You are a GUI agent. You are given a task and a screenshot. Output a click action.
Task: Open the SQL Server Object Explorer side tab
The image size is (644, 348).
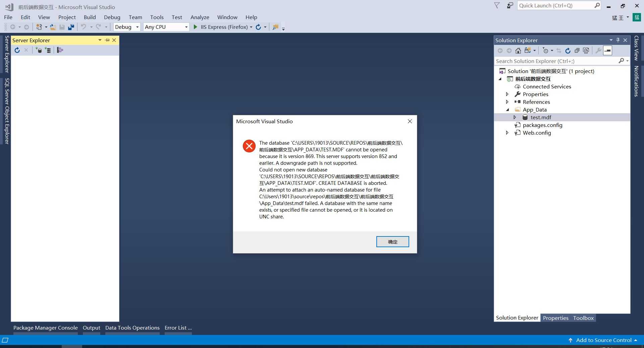[x=7, y=111]
